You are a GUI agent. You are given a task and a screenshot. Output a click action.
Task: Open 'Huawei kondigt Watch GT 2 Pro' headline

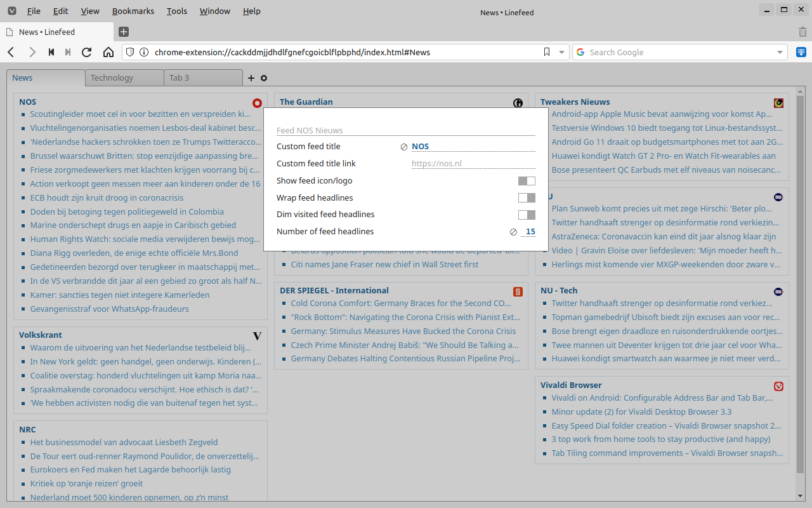pos(664,156)
